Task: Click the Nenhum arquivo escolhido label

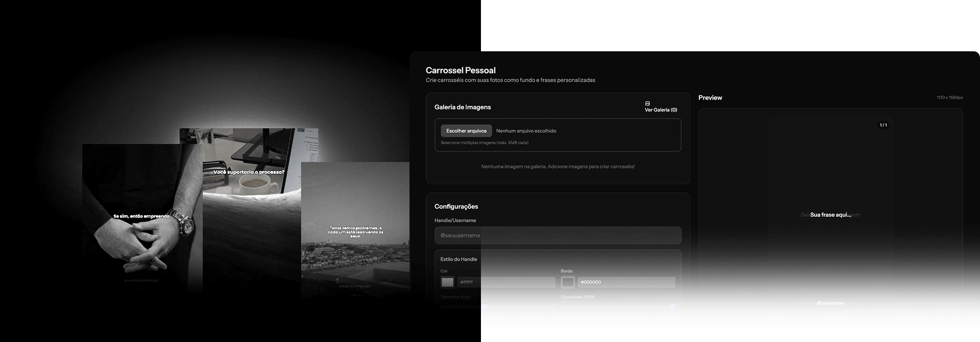Action: [x=526, y=131]
